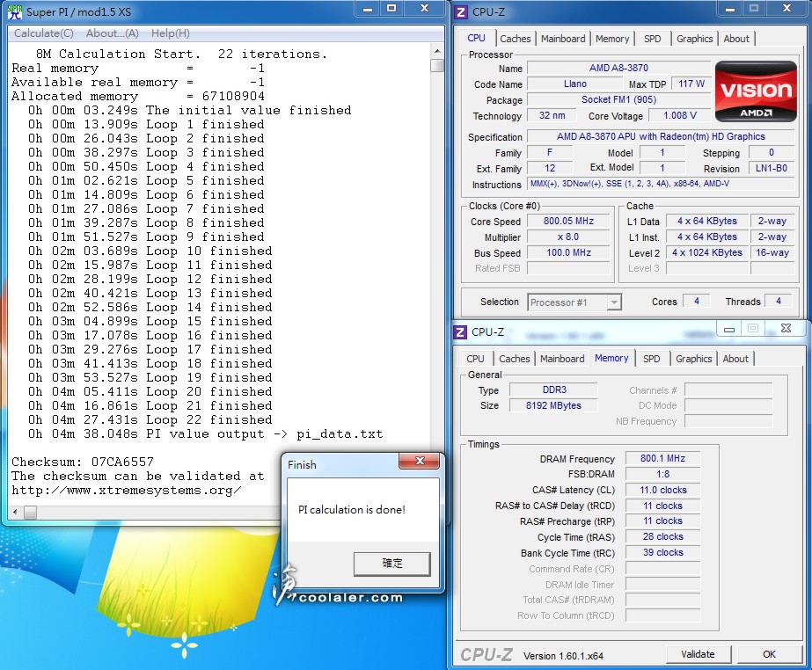The image size is (812, 670).
Task: Click the 1:8 FSB:DRAM value
Action: [x=662, y=474]
